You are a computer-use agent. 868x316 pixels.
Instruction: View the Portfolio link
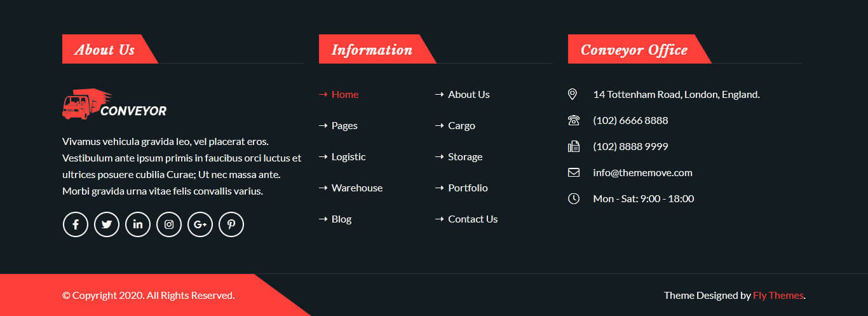point(468,188)
